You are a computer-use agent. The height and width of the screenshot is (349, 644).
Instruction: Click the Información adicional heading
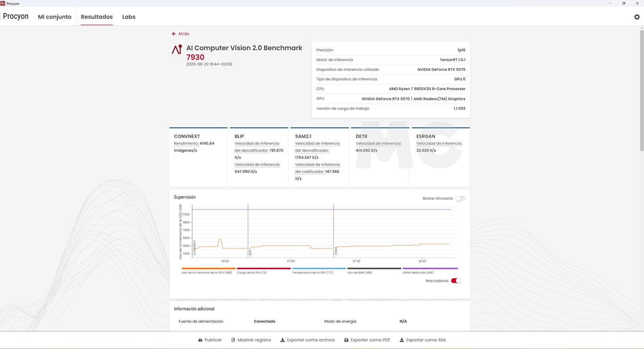coord(194,309)
